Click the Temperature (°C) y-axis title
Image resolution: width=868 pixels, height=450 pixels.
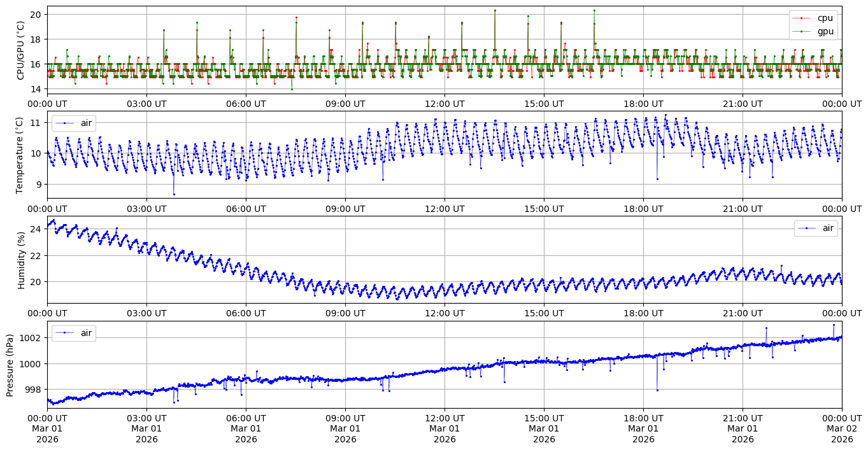coord(19,155)
